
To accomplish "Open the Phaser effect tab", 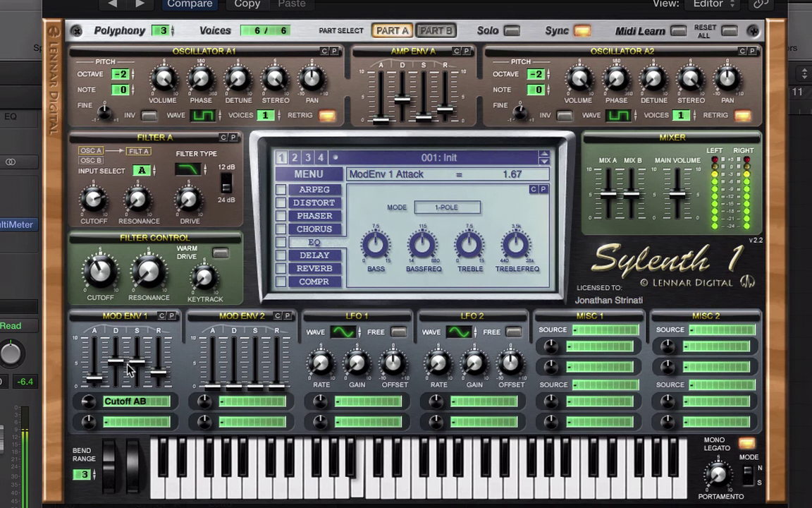I will 314,216.
